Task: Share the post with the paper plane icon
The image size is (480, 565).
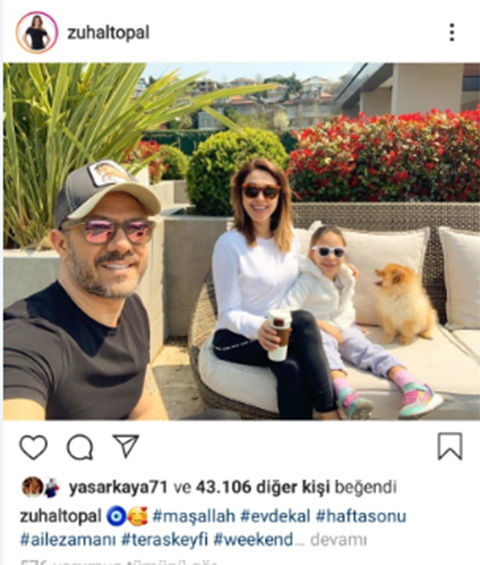Action: tap(126, 446)
